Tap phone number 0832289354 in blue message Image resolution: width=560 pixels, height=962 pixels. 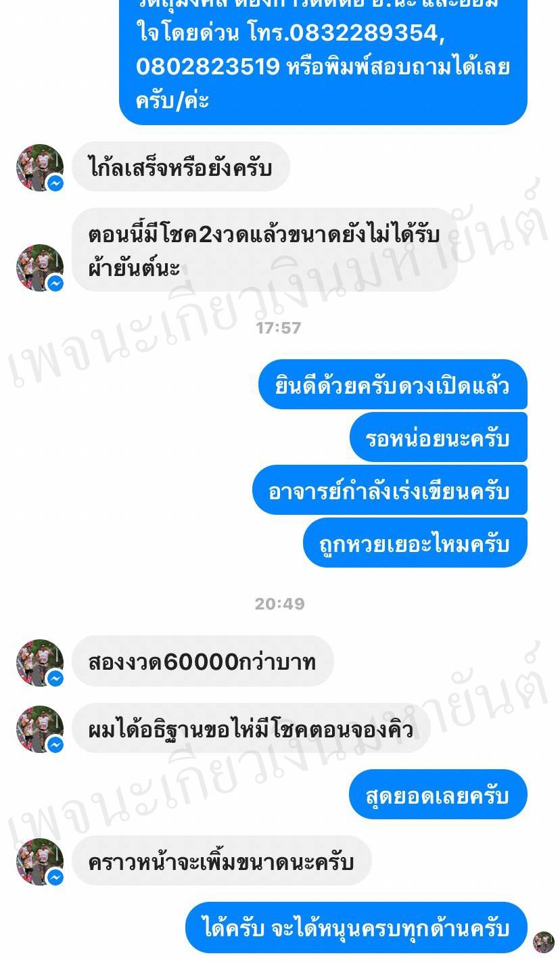[x=363, y=32]
